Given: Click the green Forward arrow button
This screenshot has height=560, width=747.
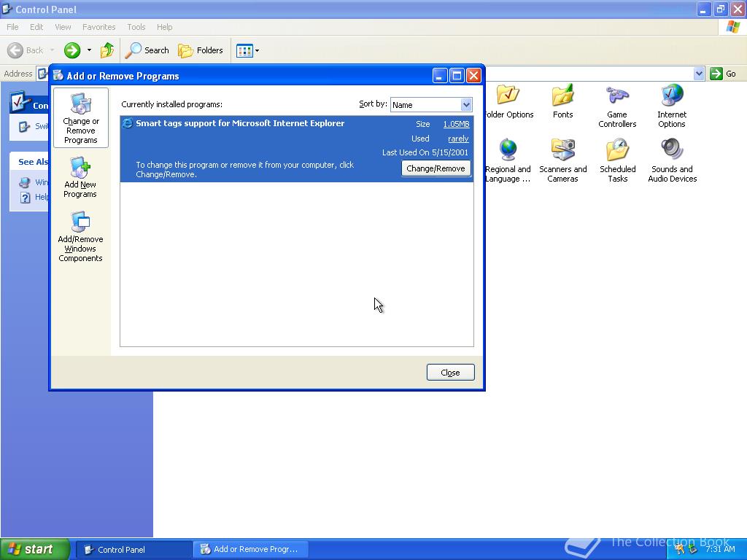Looking at the screenshot, I should coord(72,50).
